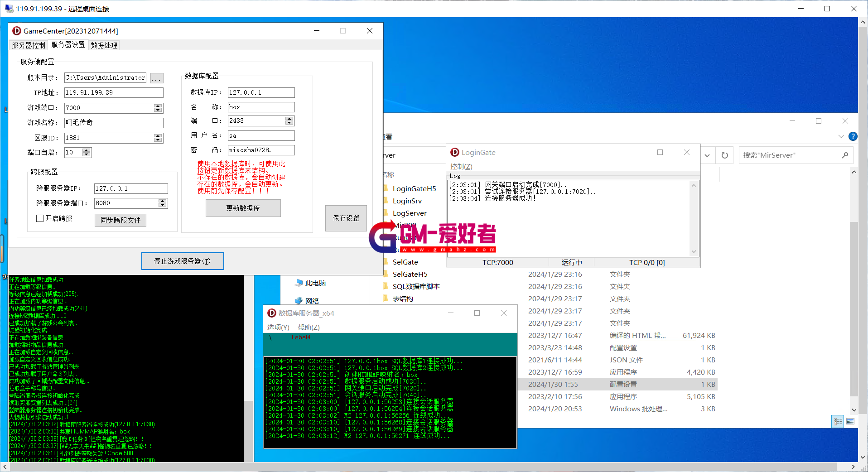
Task: Switch Explorer to details view icon
Action: point(838,421)
